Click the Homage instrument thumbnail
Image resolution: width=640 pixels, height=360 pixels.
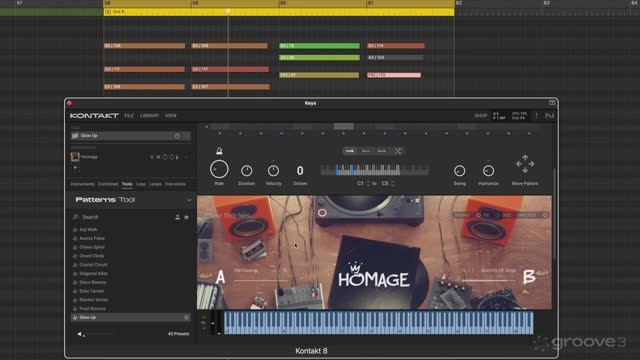[x=75, y=157]
